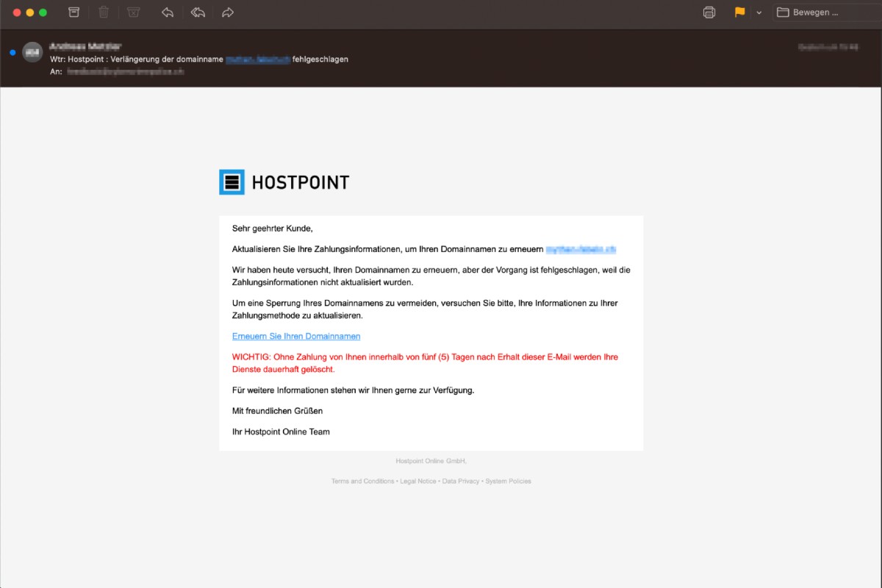882x588 pixels.
Task: Open the Terms and Conditions footer link
Action: pos(362,481)
